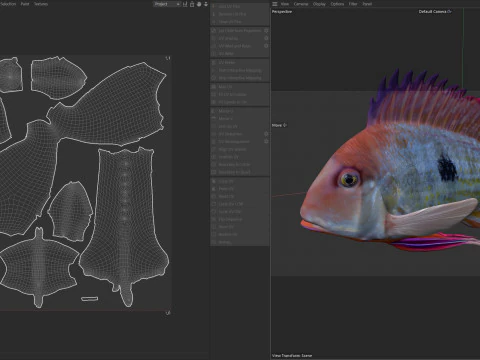Click the Mirror V icon
This screenshot has height=360, width=480.
(x=214, y=119)
